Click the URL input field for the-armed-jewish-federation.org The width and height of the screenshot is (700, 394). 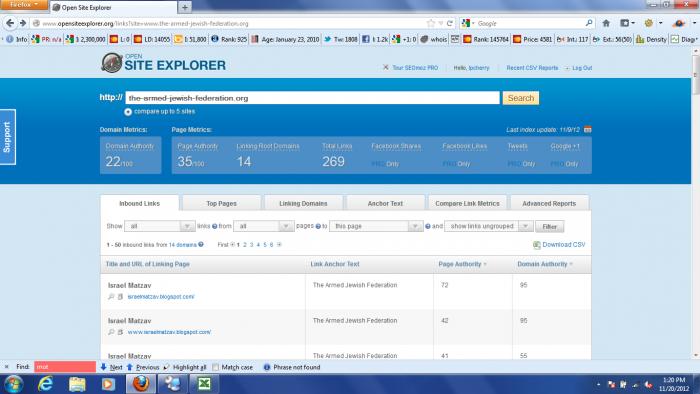[x=312, y=98]
